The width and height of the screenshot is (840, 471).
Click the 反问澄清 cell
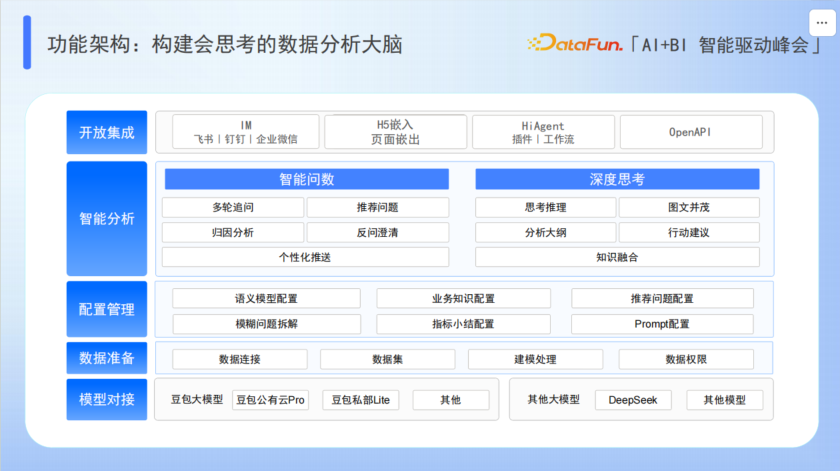pyautogui.click(x=378, y=233)
